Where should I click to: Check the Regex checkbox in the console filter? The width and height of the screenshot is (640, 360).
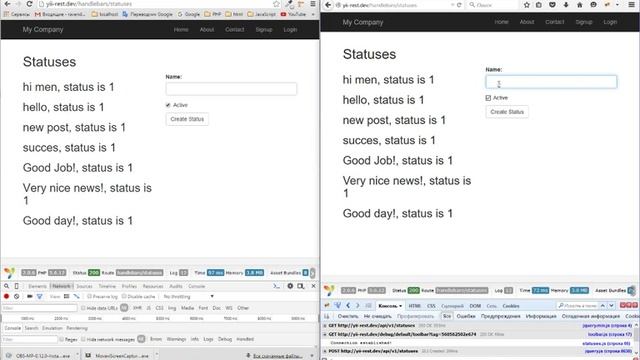pos(62,339)
